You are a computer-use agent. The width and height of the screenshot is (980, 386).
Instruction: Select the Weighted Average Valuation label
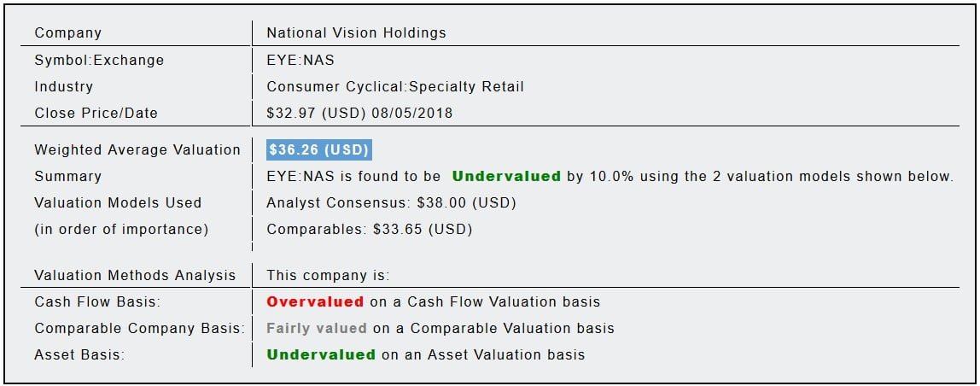click(137, 149)
